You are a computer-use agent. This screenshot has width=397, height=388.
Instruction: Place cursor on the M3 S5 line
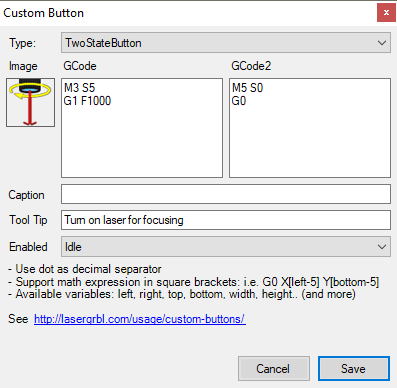[80, 88]
